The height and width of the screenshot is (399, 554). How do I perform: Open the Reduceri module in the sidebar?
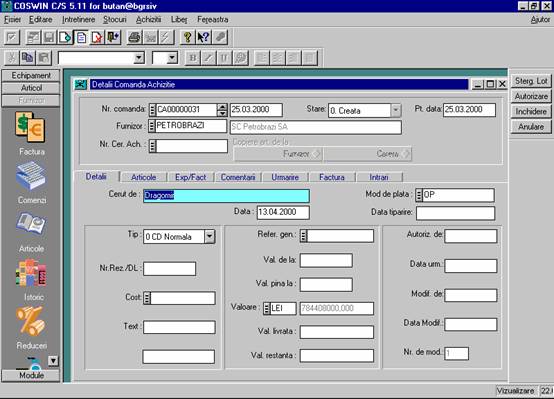(x=31, y=328)
